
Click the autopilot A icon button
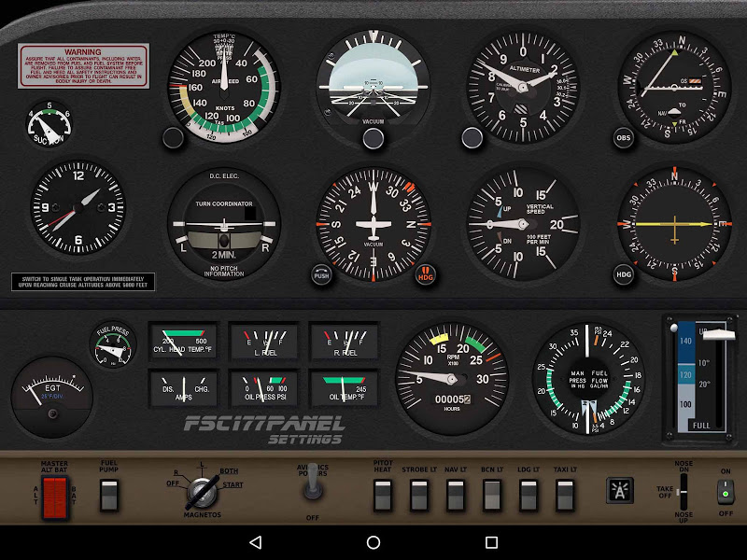(619, 491)
